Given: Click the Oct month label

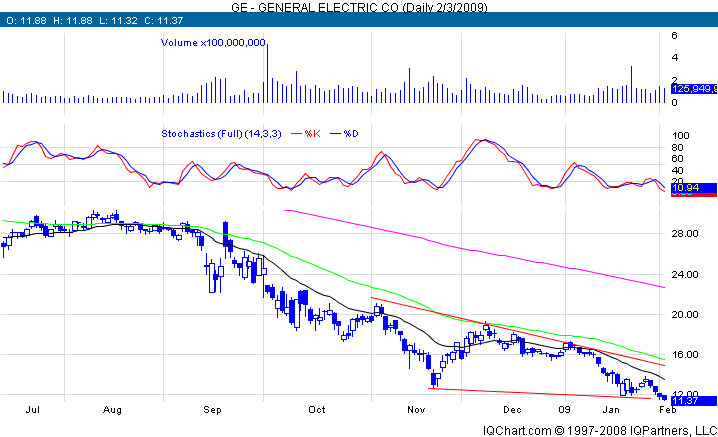Looking at the screenshot, I should coord(317,410).
